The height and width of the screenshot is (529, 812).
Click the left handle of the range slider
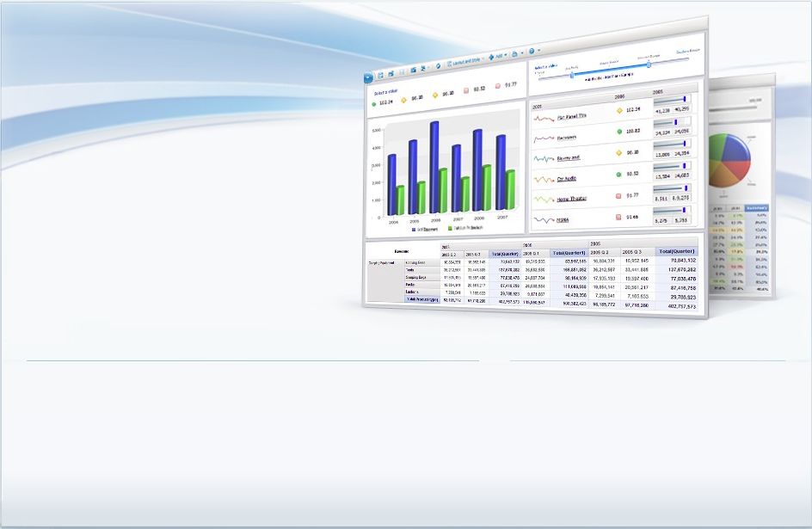pyautogui.click(x=571, y=73)
